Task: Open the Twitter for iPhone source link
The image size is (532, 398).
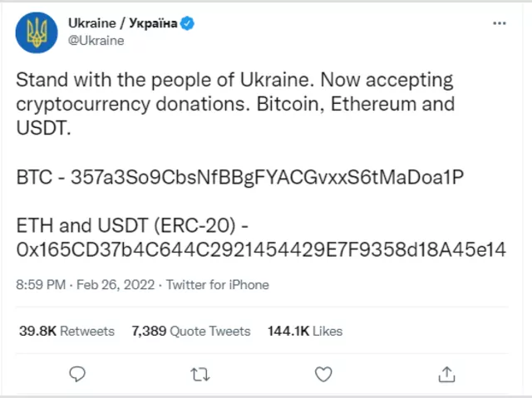Action: (x=218, y=285)
